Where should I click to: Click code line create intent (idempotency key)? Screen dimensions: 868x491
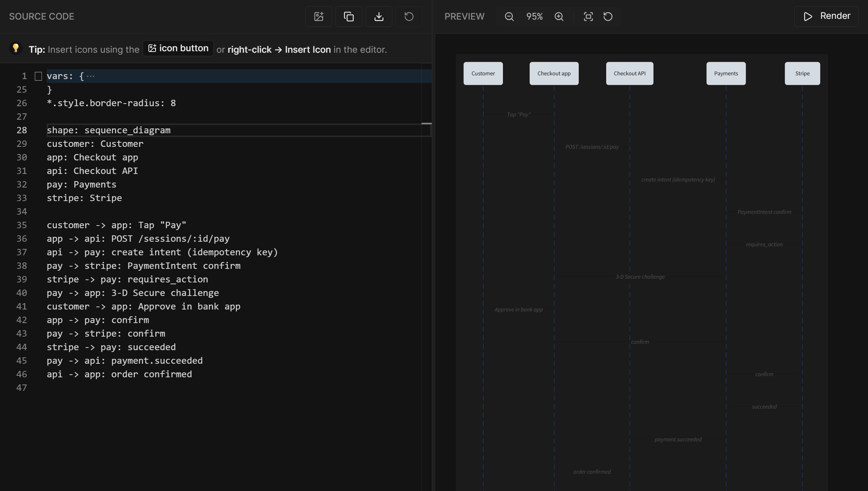(x=162, y=252)
